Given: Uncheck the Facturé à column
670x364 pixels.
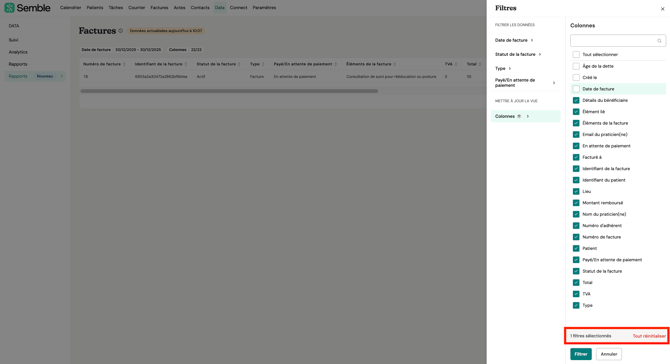Looking at the screenshot, I should [x=576, y=157].
